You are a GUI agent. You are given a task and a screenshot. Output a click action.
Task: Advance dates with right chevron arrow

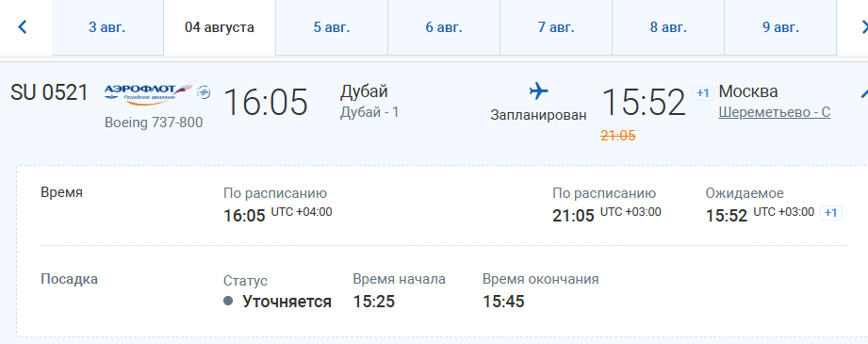click(x=864, y=26)
